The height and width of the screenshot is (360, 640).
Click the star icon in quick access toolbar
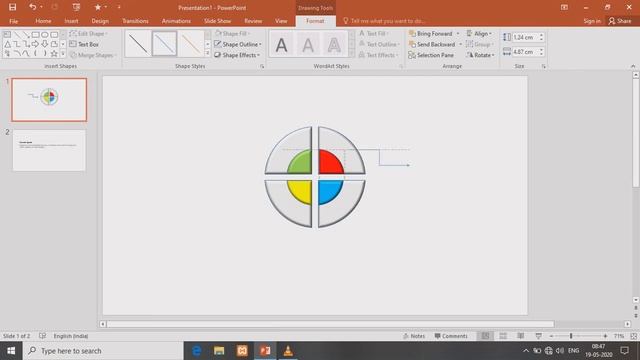tap(98, 7)
